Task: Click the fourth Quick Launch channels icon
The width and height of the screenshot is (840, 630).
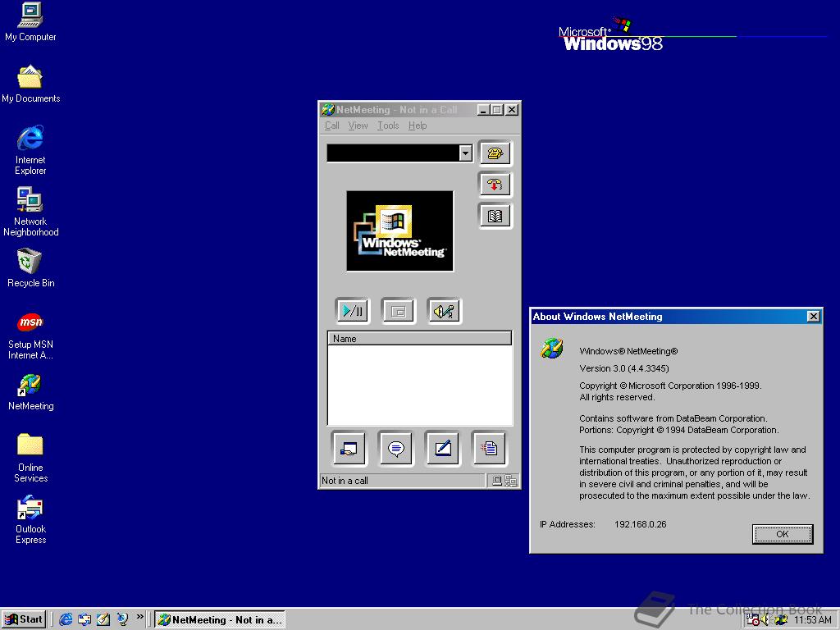Action: (x=123, y=619)
